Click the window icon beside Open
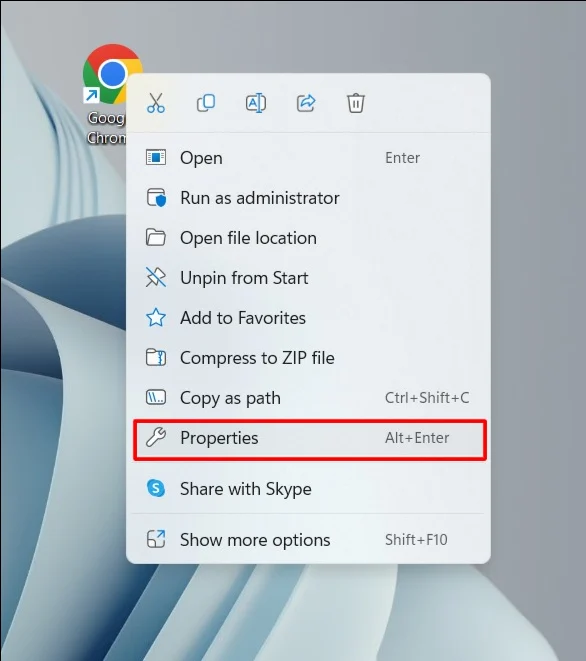This screenshot has height=661, width=586. [156, 157]
